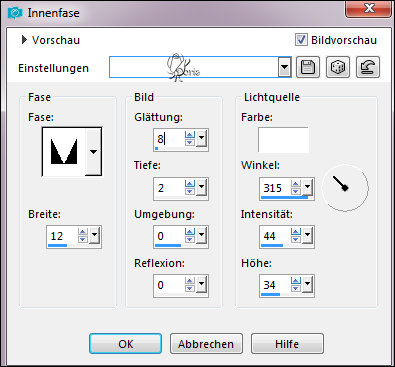Increase Intensität with the up spinner
This screenshot has width=395, height=367.
point(296,232)
